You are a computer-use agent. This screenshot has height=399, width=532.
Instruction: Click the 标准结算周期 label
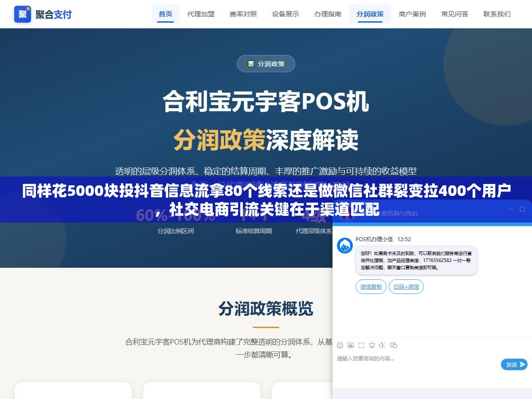pyautogui.click(x=254, y=231)
